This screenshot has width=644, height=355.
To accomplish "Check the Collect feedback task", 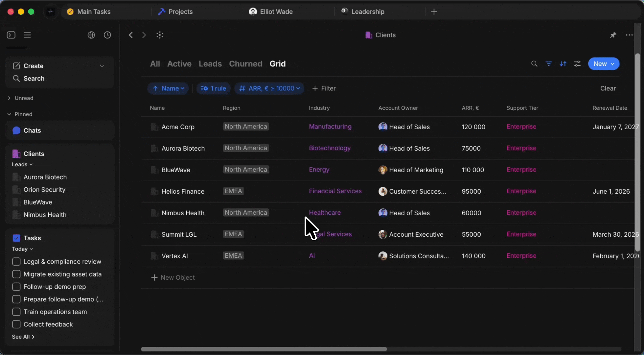I will point(16,324).
